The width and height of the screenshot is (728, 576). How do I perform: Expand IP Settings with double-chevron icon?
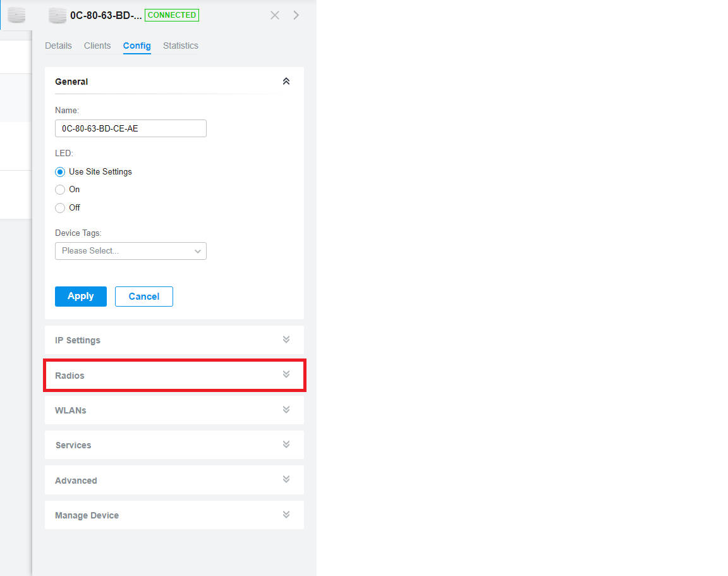click(286, 340)
